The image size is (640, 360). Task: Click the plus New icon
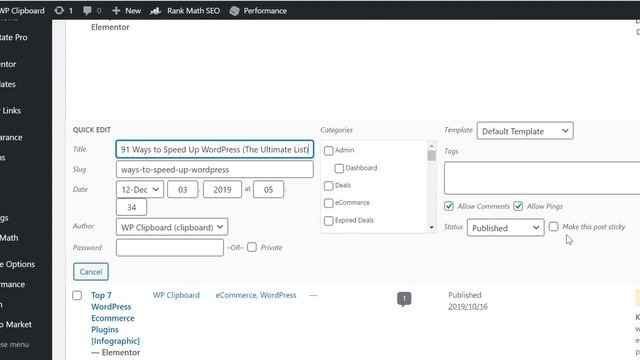pos(116,11)
